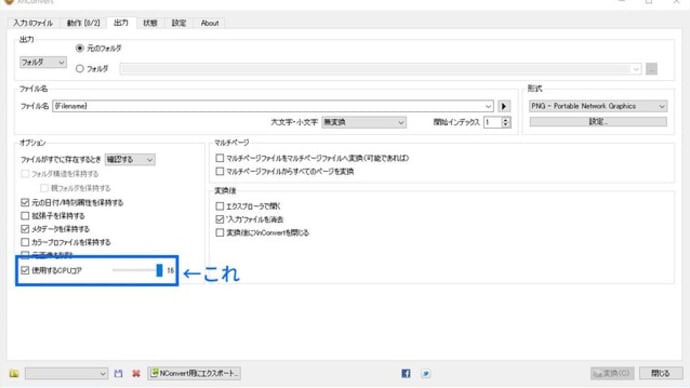Enable convert all pages from multipage checkbox
690x388 pixels.
point(220,171)
